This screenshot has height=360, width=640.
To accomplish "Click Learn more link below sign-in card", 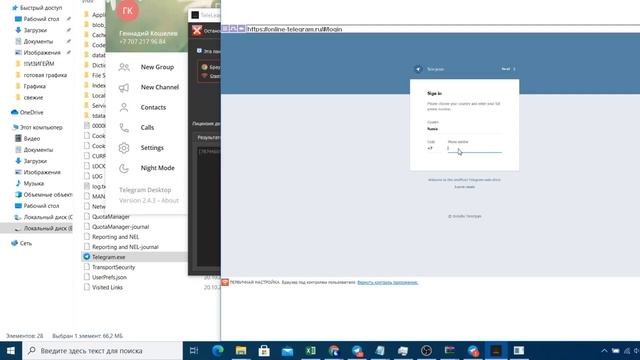I will (464, 187).
